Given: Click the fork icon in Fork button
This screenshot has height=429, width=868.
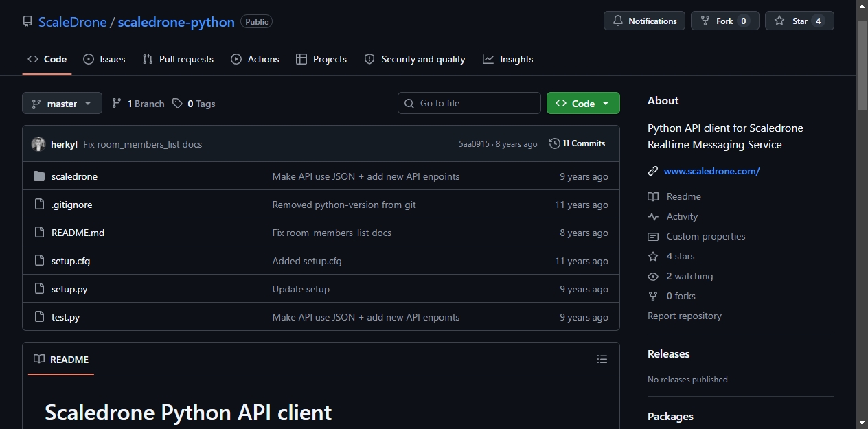Looking at the screenshot, I should click(x=705, y=21).
